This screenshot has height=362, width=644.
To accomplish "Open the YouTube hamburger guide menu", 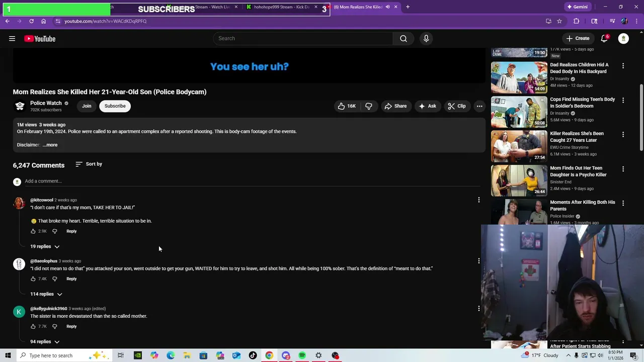I will click(12, 39).
